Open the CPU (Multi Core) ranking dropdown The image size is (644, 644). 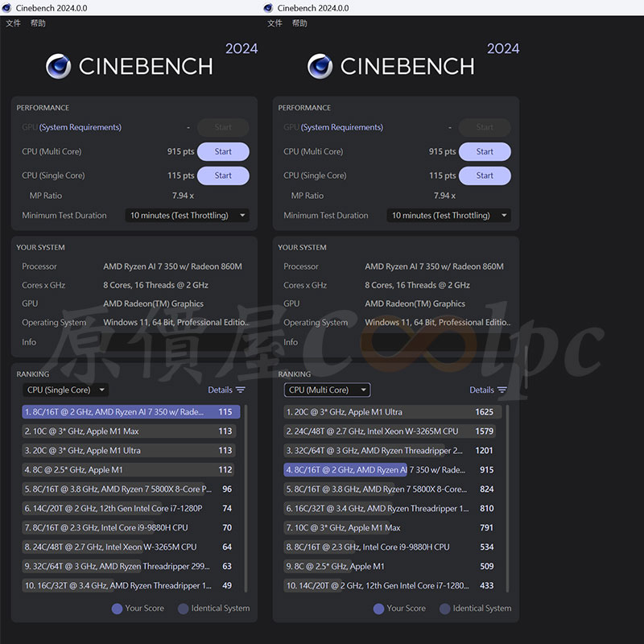pyautogui.click(x=328, y=390)
